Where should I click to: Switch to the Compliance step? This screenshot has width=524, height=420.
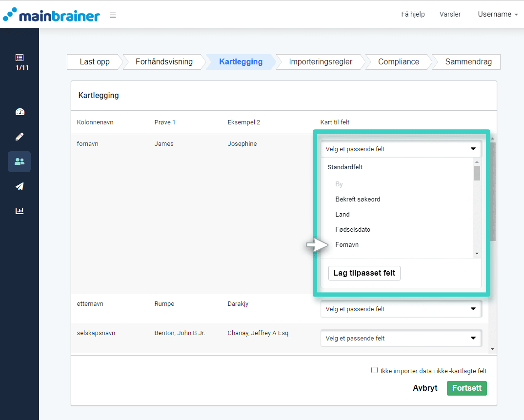(x=398, y=62)
